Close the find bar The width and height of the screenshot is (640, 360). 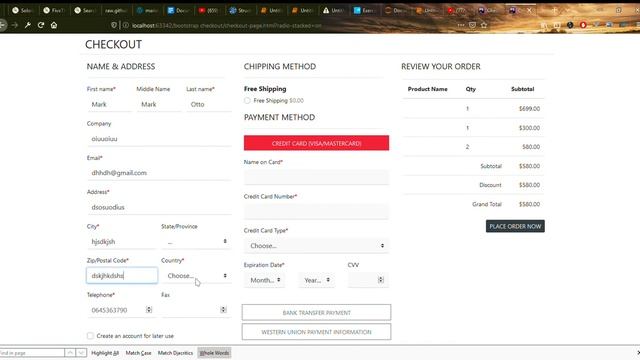[638, 353]
